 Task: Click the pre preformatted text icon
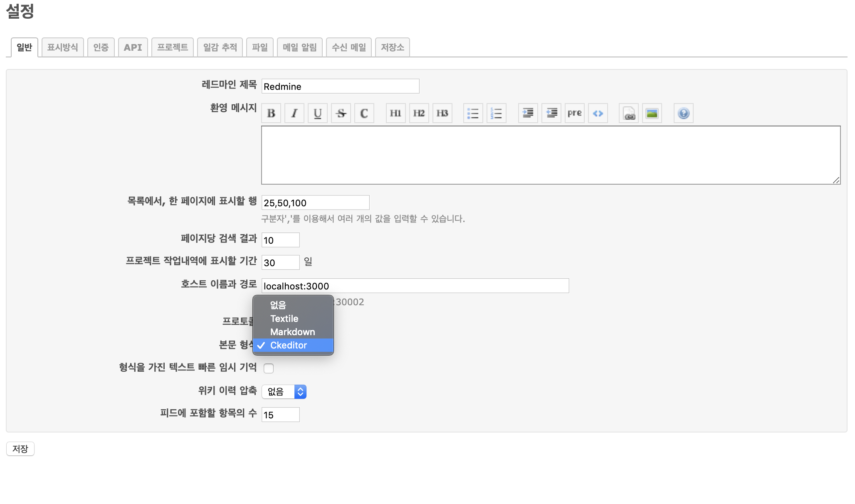coord(575,113)
